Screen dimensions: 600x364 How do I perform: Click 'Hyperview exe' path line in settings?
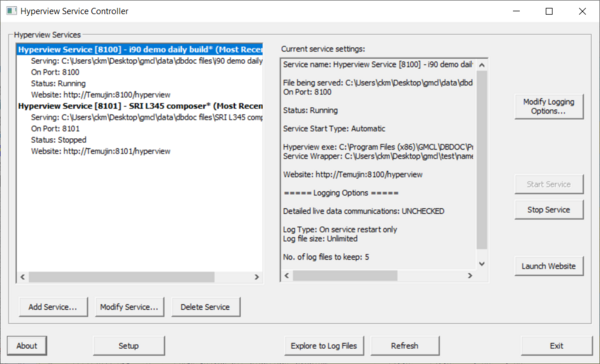tap(378, 147)
